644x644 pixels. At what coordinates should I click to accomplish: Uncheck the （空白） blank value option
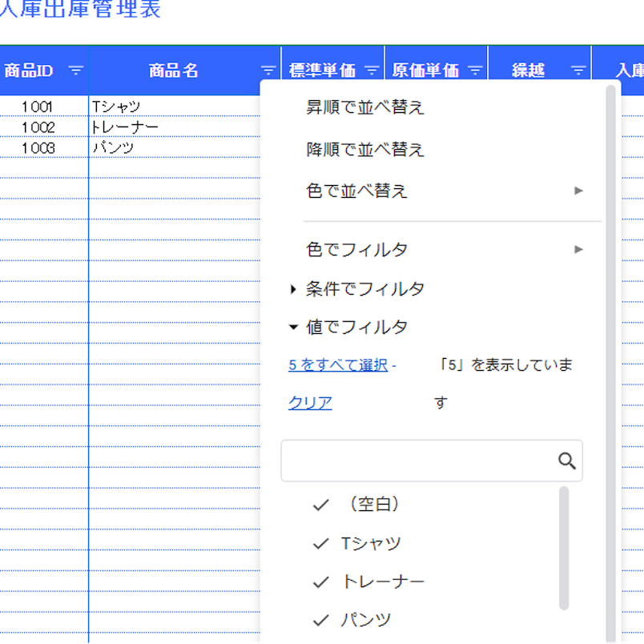[x=320, y=504]
